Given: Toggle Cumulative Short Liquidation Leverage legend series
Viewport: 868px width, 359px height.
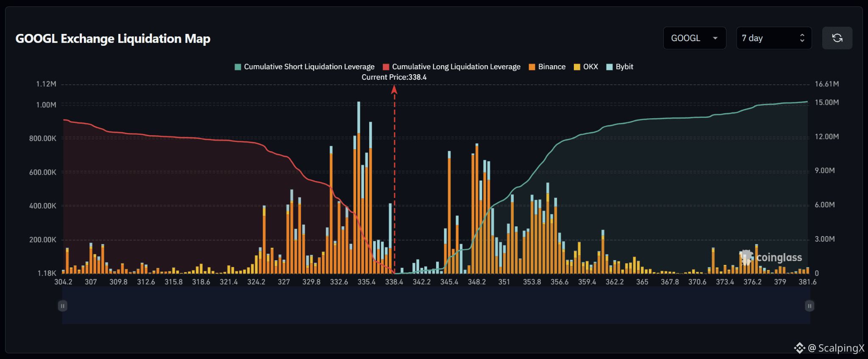Looking at the screenshot, I should 305,67.
